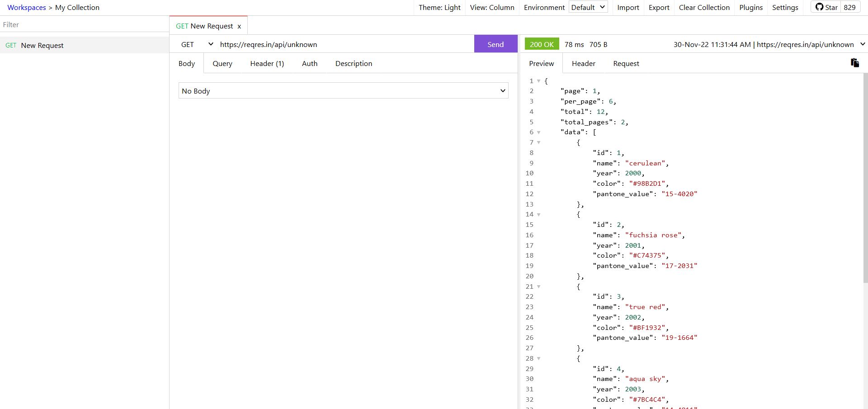
Task: Send the request
Action: click(495, 44)
